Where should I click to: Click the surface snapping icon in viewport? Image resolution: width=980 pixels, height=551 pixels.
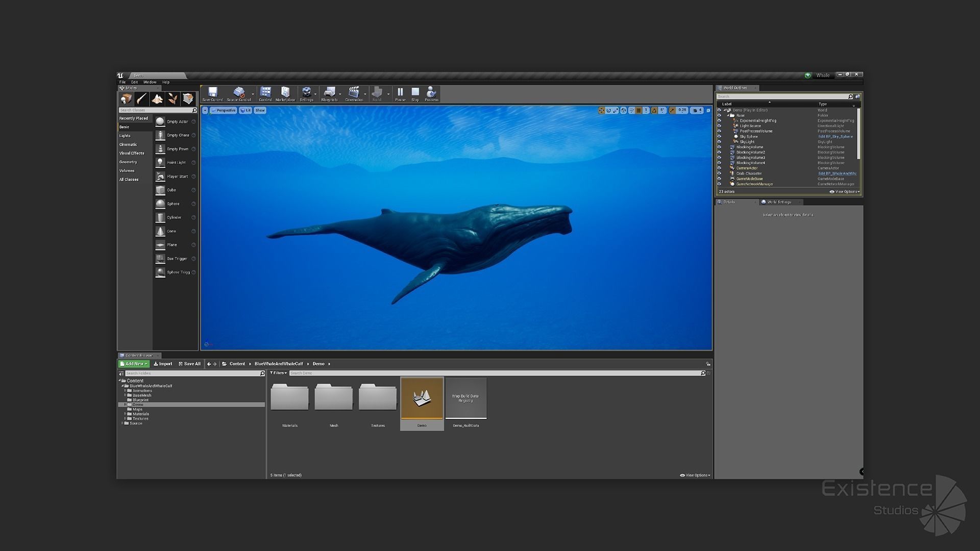tap(631, 110)
